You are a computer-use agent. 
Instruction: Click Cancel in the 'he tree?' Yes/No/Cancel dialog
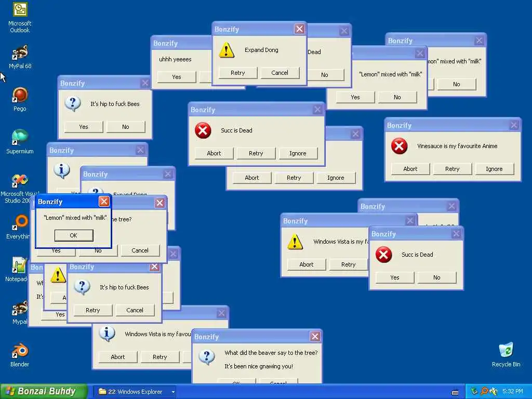click(140, 250)
